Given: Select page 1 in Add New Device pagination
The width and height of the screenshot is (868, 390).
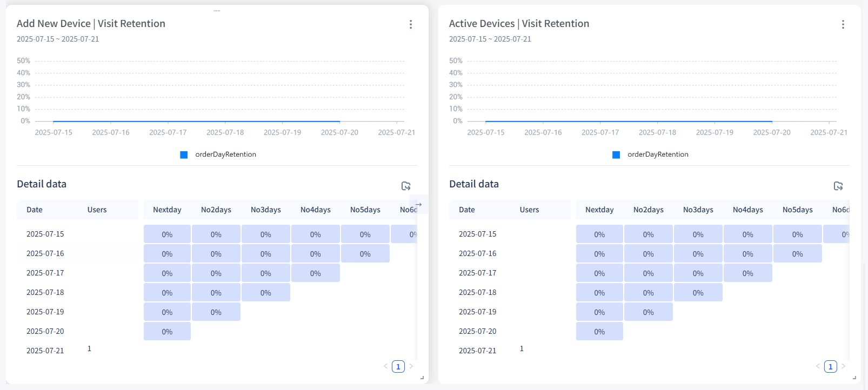Looking at the screenshot, I should click(x=398, y=367).
